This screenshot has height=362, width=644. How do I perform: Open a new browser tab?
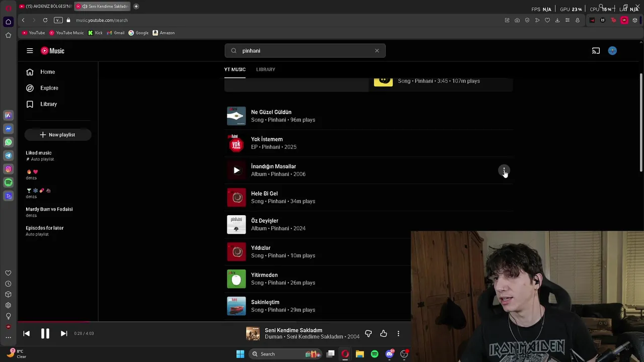pyautogui.click(x=136, y=7)
